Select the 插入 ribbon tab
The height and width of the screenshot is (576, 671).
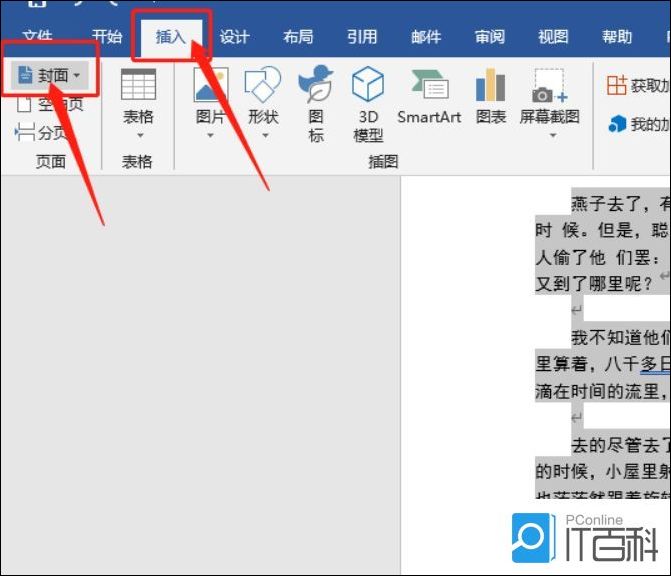click(171, 37)
